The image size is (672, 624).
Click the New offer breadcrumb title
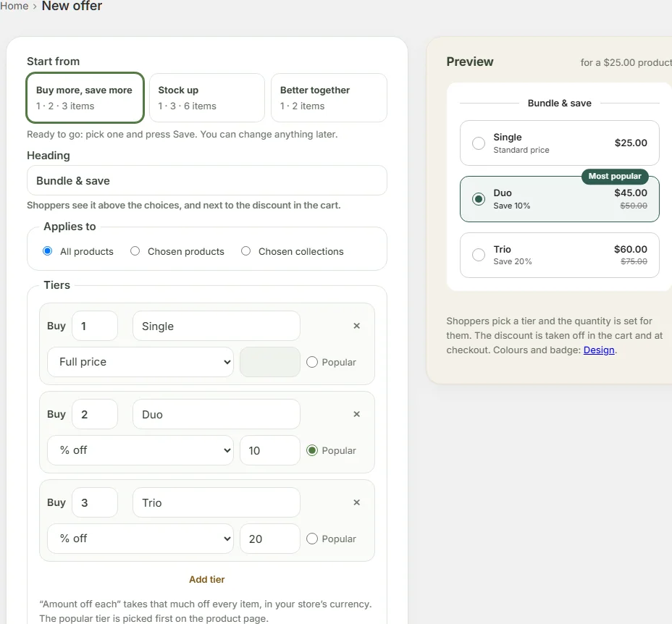coord(72,6)
